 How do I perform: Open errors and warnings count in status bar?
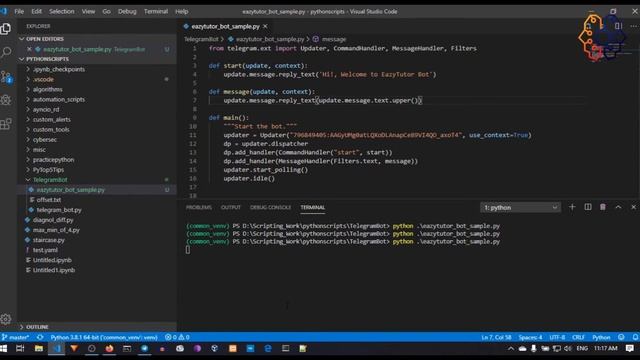click(177, 338)
